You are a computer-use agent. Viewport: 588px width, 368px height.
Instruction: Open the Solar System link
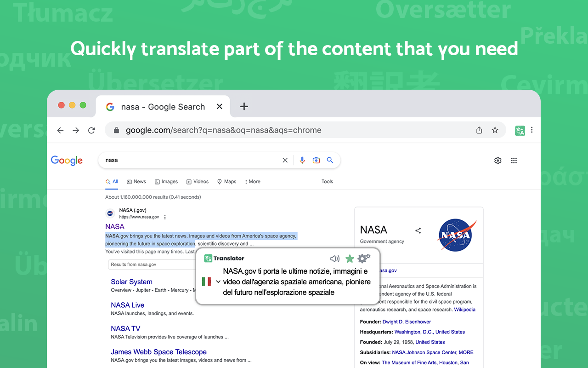(131, 282)
